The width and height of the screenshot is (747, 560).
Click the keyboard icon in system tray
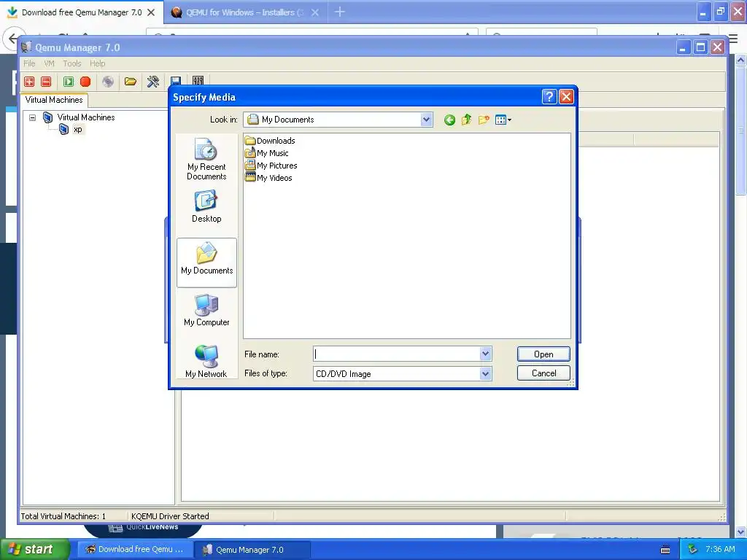tap(665, 550)
